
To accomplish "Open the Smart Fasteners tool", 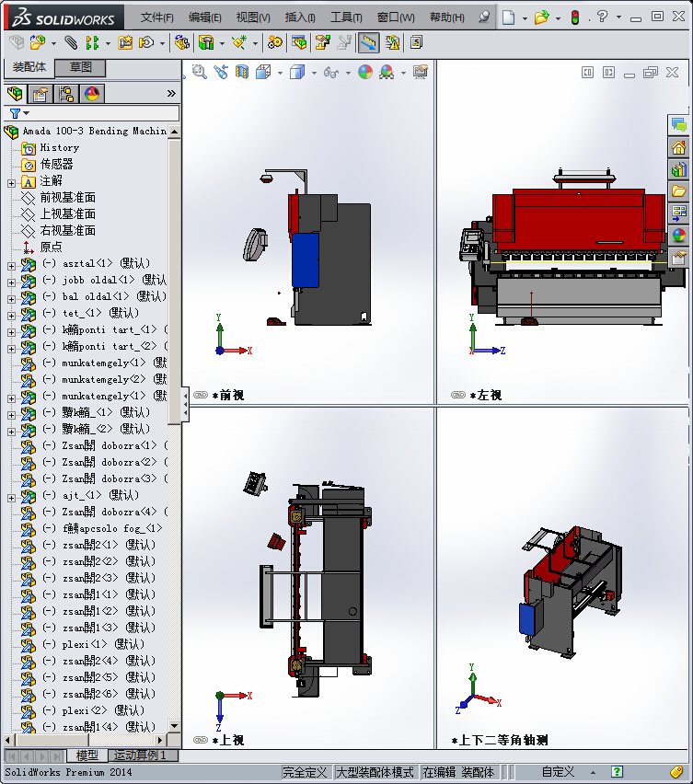I will point(125,42).
